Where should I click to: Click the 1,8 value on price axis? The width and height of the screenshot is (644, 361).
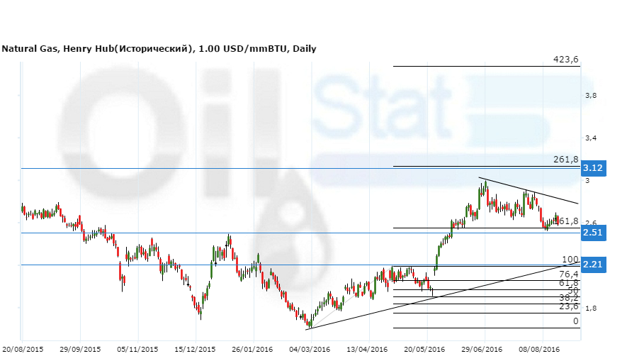tap(589, 309)
